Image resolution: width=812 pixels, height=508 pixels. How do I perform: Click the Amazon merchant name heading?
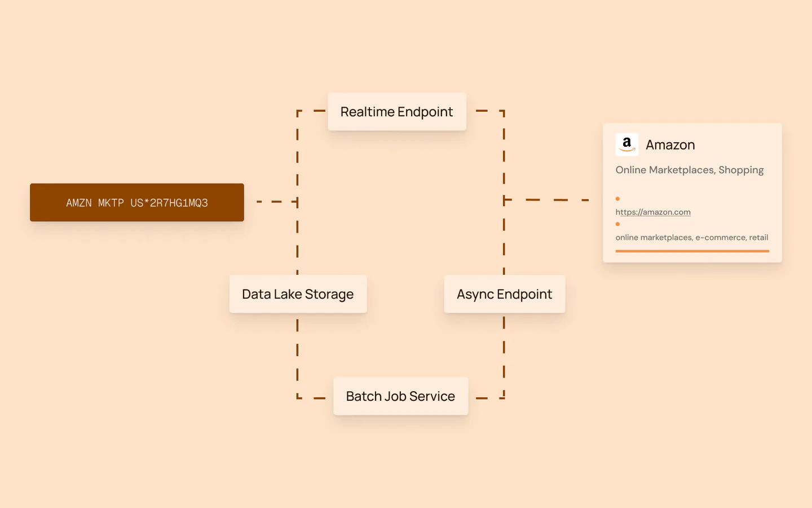pos(670,145)
